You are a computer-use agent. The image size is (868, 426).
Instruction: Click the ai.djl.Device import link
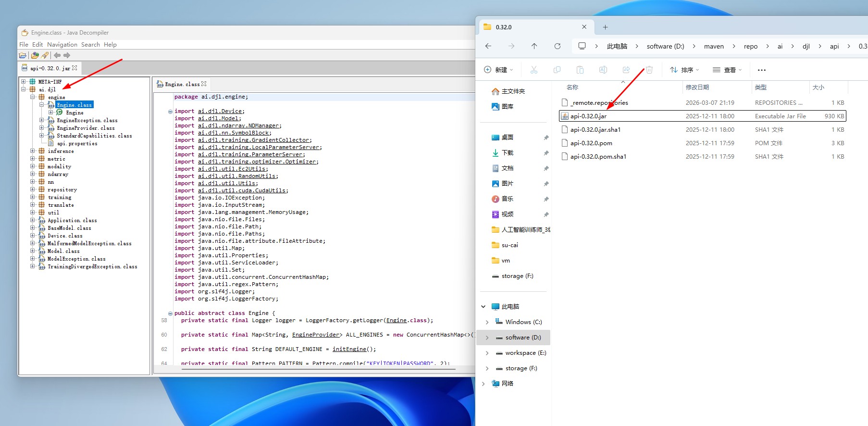tap(220, 111)
